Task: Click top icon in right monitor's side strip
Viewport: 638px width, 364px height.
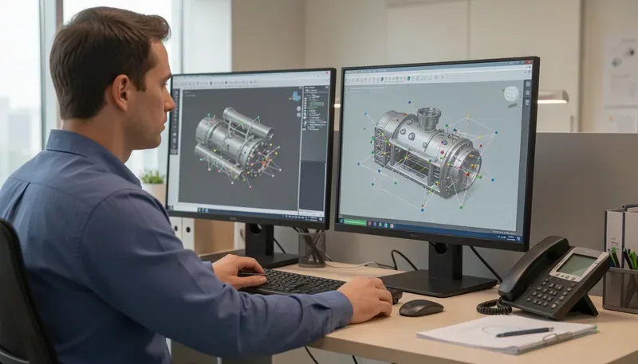Action: pos(528,84)
